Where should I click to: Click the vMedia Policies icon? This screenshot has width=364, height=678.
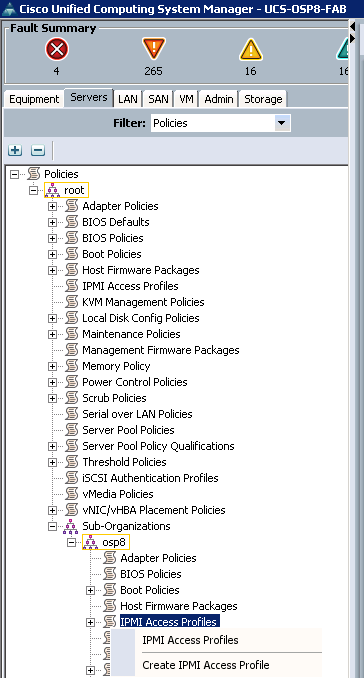71,494
